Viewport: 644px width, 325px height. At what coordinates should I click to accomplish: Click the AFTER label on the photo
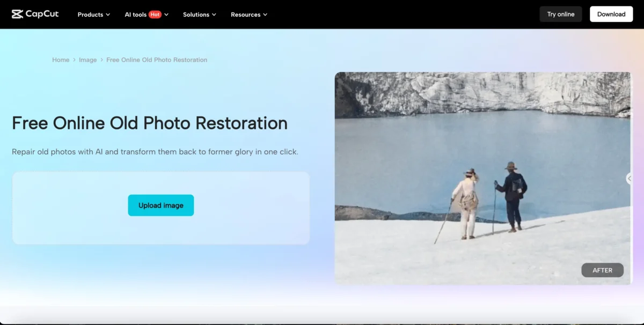(x=602, y=270)
